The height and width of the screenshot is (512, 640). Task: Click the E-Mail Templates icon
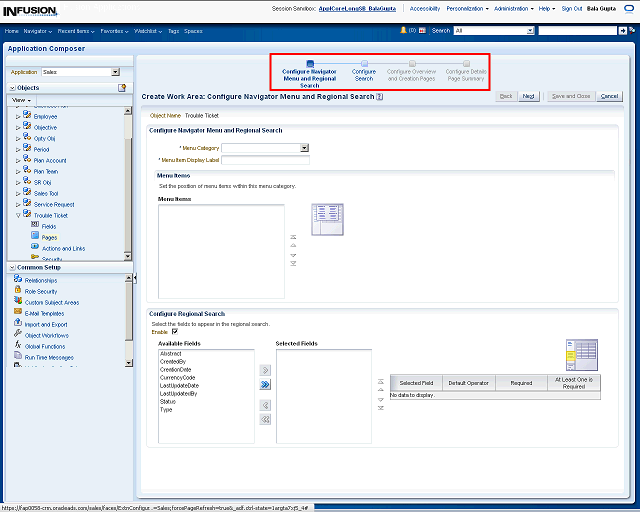[18, 313]
